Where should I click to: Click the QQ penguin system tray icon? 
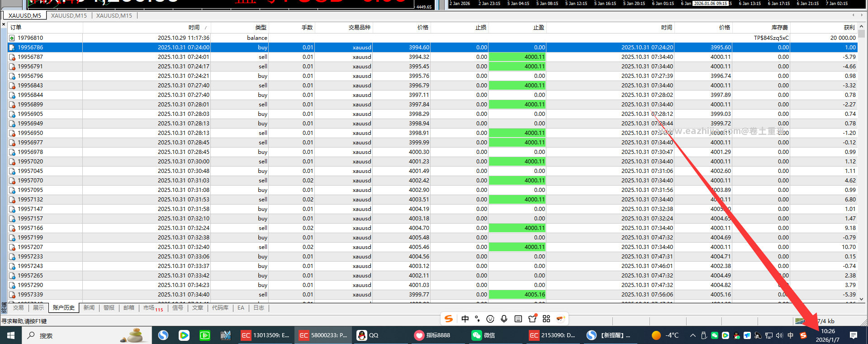[x=737, y=335]
